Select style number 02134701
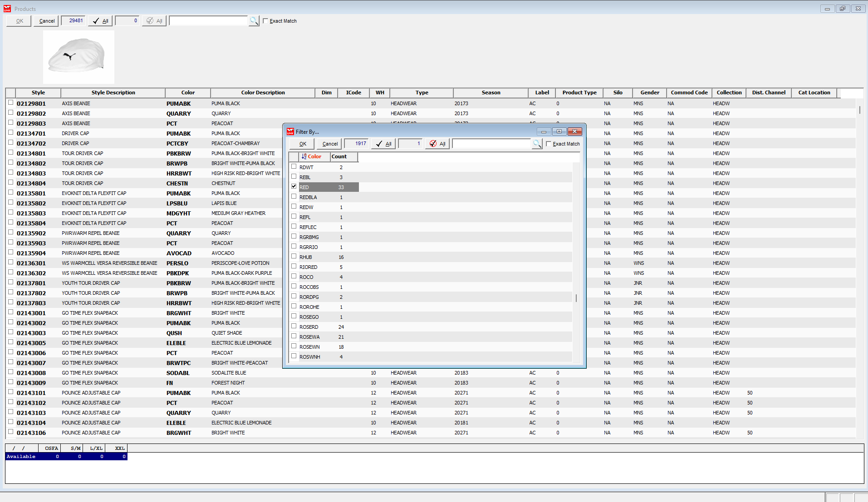 (x=31, y=134)
